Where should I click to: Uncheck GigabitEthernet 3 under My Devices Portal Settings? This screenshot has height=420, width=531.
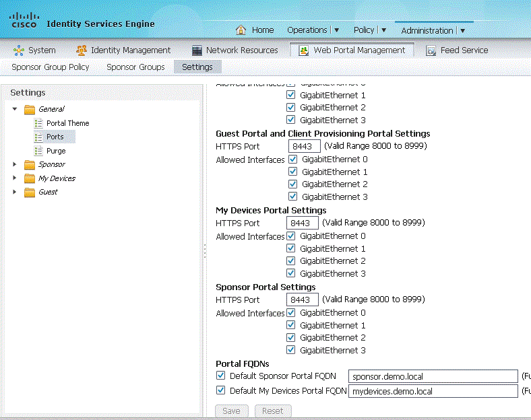291,273
